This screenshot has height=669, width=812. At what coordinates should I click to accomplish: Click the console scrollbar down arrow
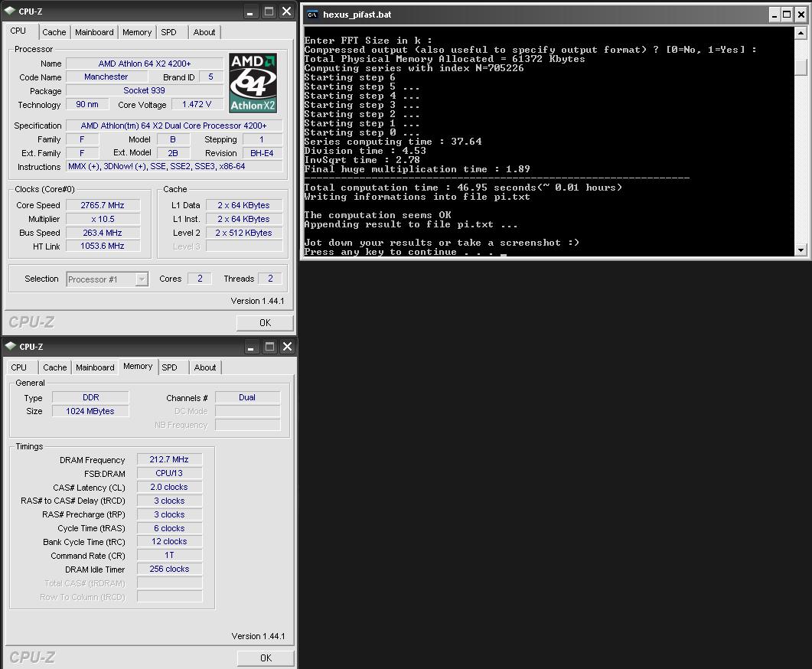pos(801,250)
